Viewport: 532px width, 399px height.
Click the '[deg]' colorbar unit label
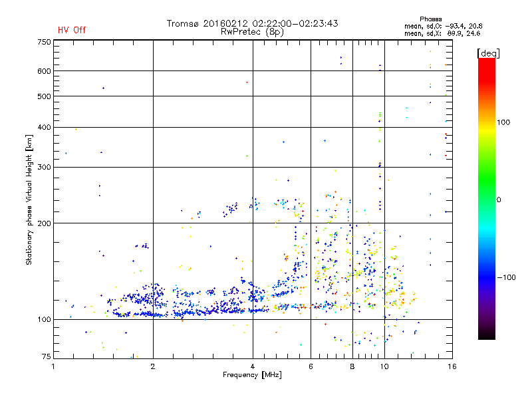tap(488, 53)
